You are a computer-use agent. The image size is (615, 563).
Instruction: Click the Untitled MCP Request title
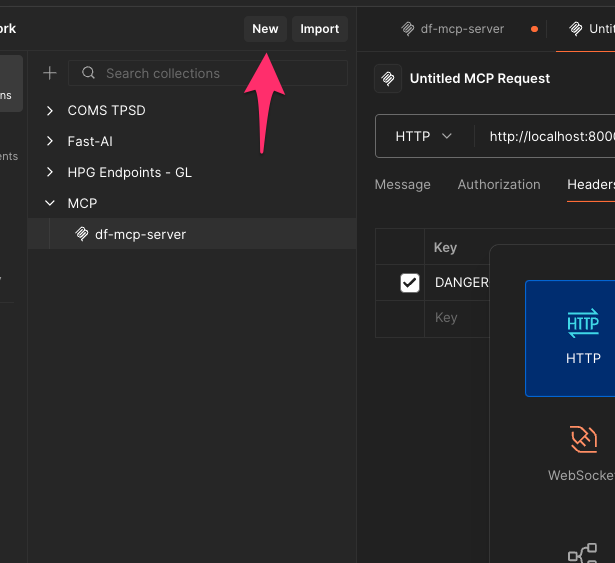click(480, 78)
